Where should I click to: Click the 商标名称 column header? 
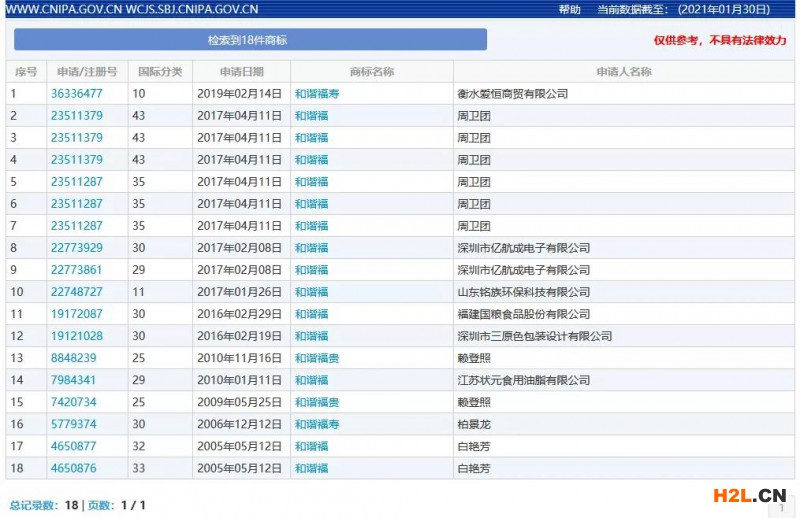pos(371,72)
